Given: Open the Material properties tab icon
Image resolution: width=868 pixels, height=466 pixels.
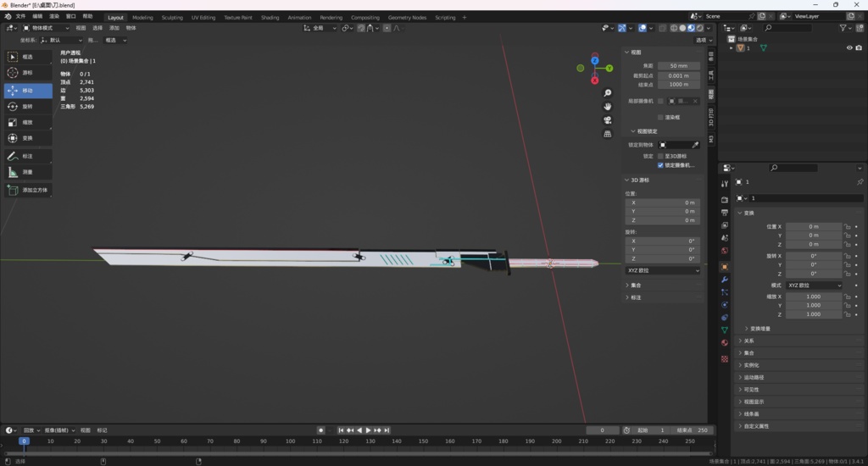Looking at the screenshot, I should click(725, 343).
